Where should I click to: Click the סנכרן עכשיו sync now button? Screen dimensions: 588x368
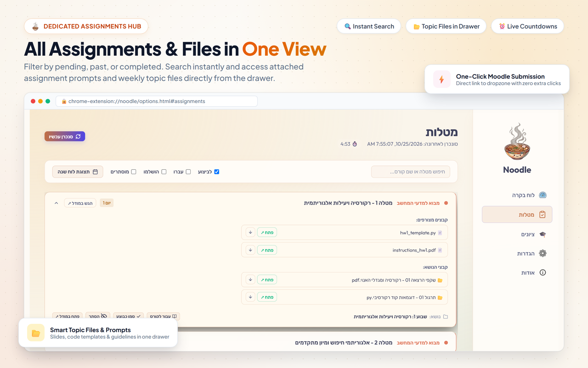(x=65, y=136)
